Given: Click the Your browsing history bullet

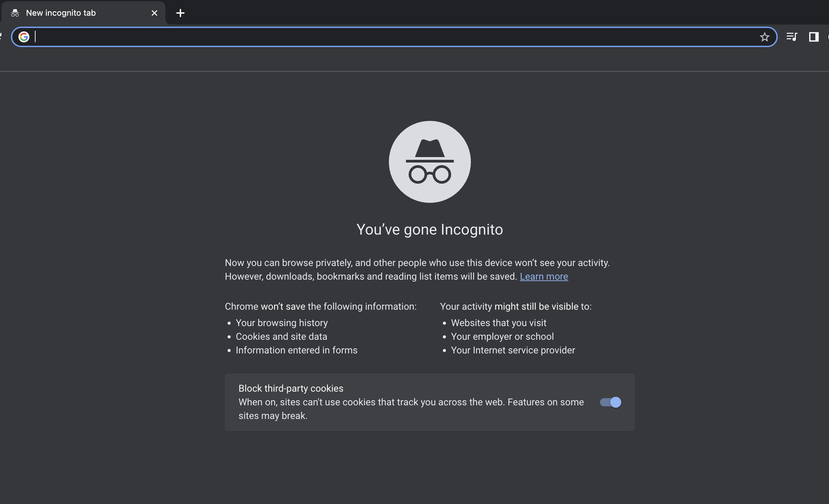Looking at the screenshot, I should point(282,323).
